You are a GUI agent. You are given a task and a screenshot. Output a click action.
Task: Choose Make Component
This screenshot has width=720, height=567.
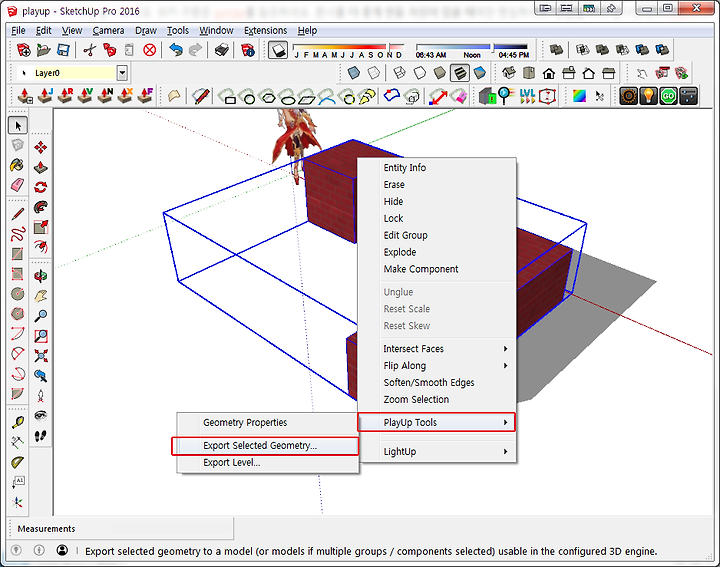click(x=436, y=269)
